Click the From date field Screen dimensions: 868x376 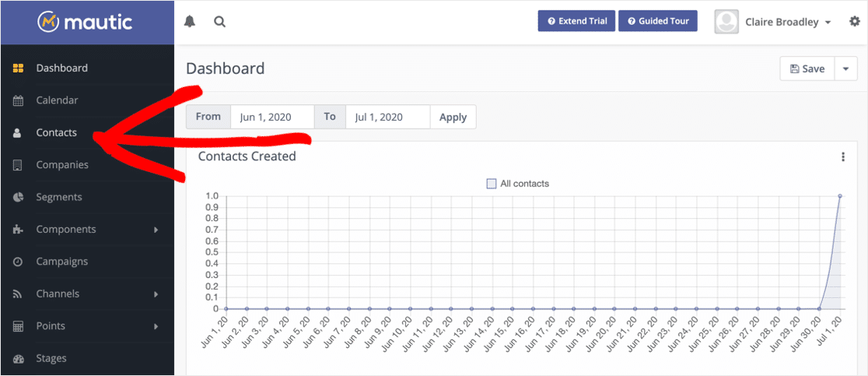click(x=272, y=117)
